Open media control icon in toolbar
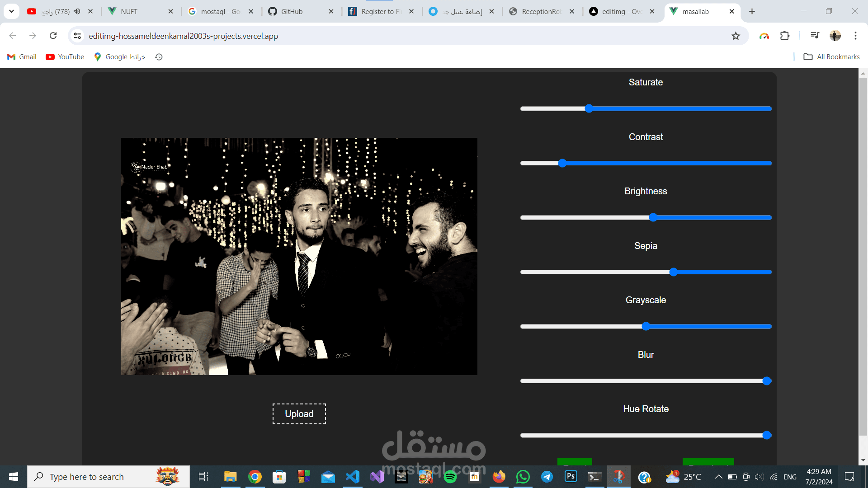This screenshot has height=488, width=868. pos(815,36)
